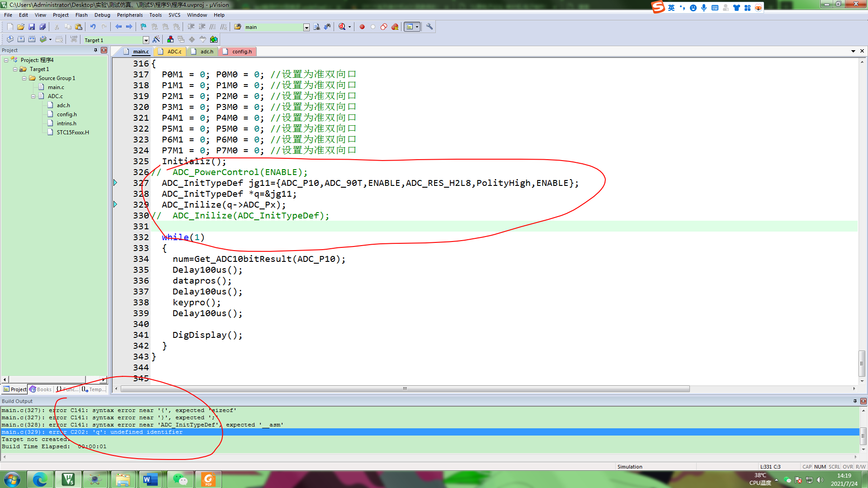Open the Flash menu
This screenshot has height=488, width=868.
(81, 15)
